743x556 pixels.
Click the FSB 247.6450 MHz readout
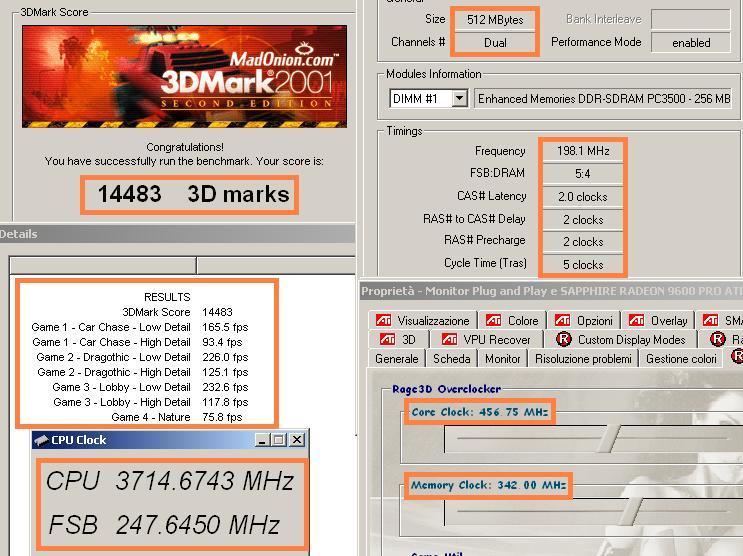pos(164,525)
